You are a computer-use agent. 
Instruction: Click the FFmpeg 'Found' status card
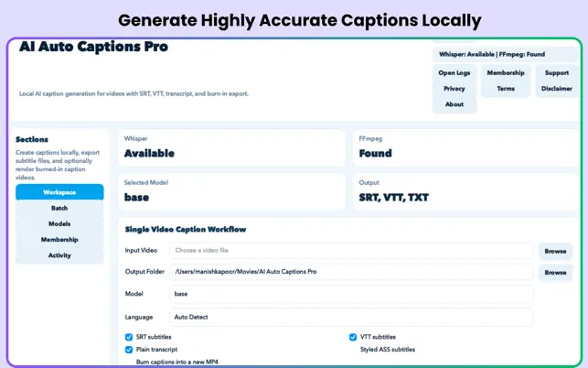[x=466, y=148]
